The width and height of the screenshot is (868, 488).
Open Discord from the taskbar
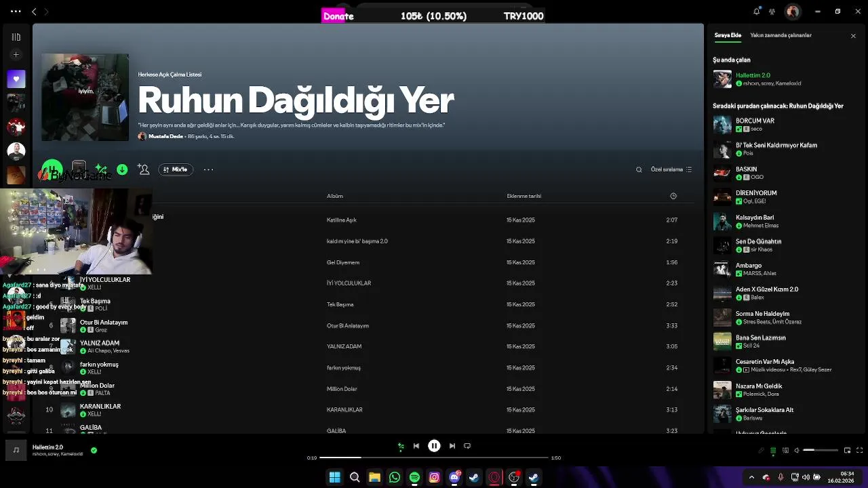point(454,477)
